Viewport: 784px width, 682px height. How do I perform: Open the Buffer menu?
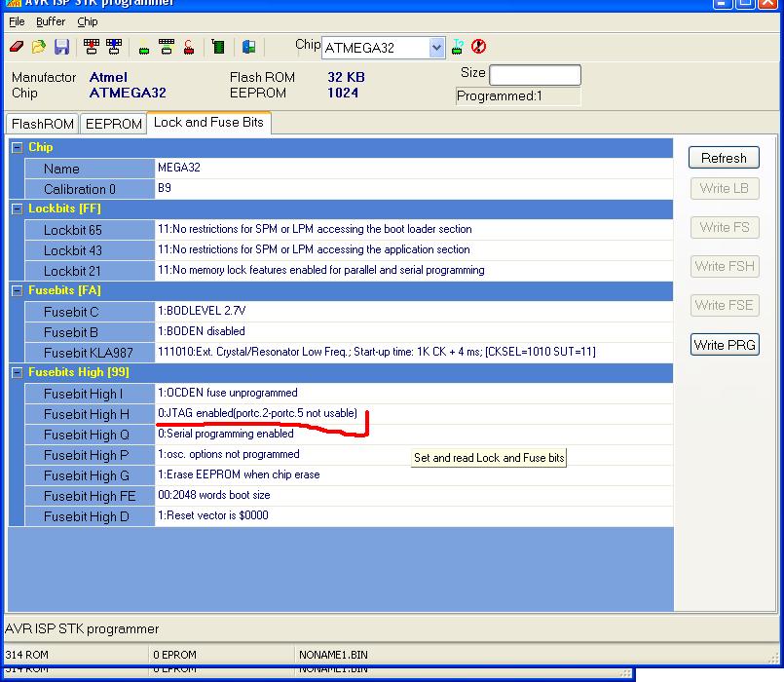point(51,21)
